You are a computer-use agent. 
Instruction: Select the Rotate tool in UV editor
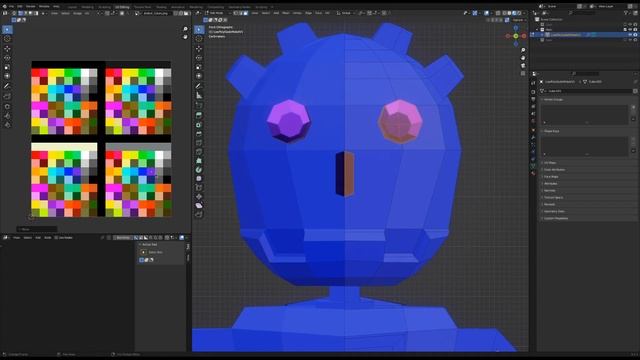pyautogui.click(x=7, y=58)
